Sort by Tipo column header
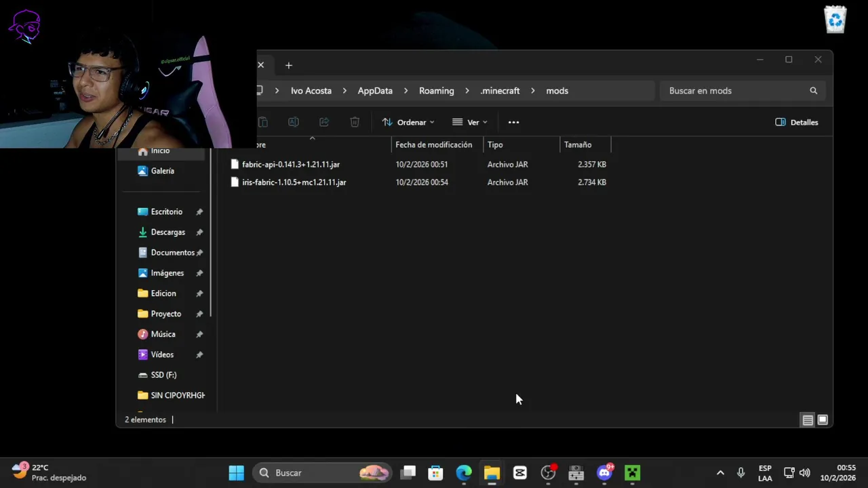Image resolution: width=868 pixels, height=488 pixels. pyautogui.click(x=521, y=144)
